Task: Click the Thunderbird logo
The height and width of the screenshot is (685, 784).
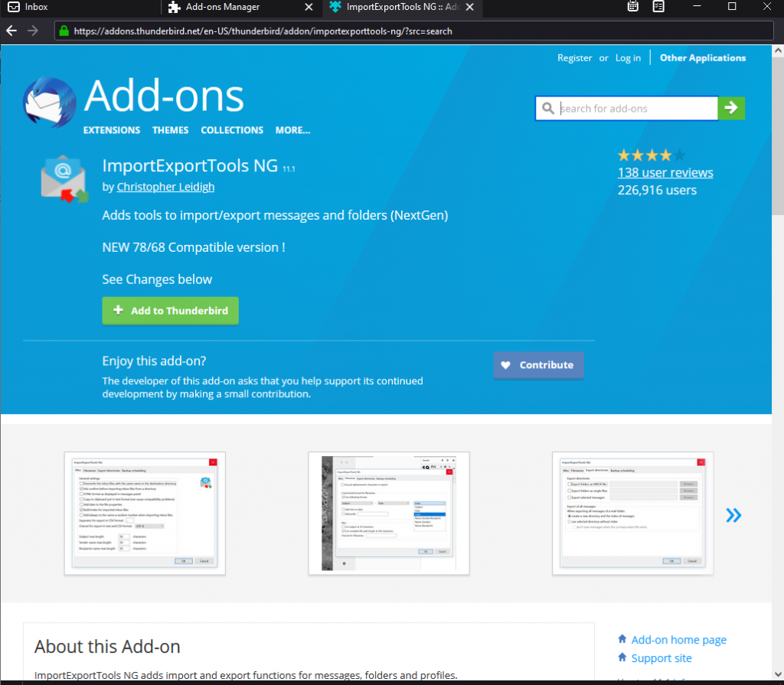Action: click(x=50, y=102)
